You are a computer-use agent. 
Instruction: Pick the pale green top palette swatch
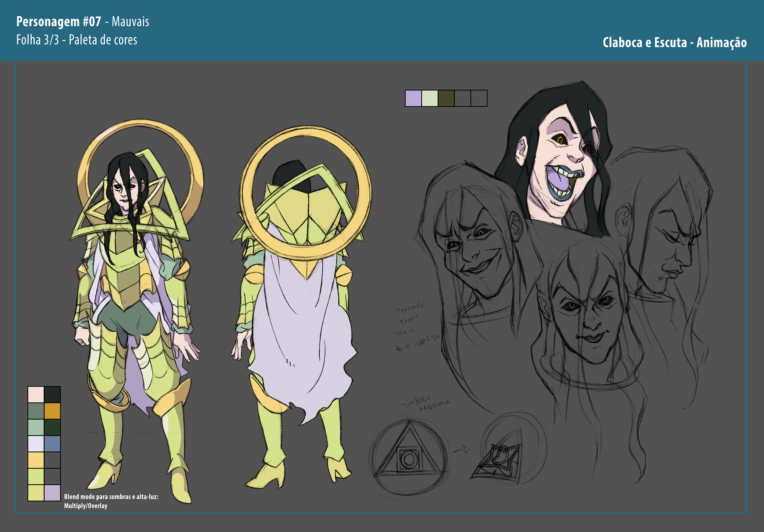click(430, 98)
